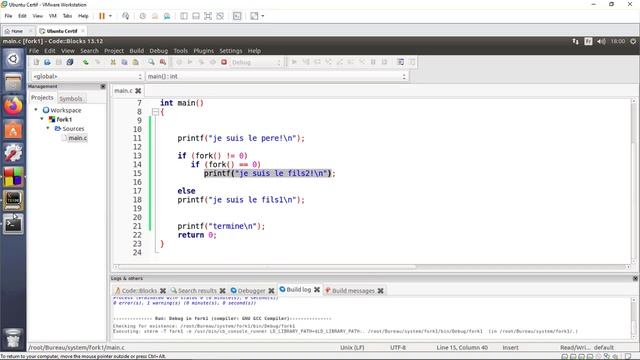Click the printf "je suis le pere" line

click(241, 138)
